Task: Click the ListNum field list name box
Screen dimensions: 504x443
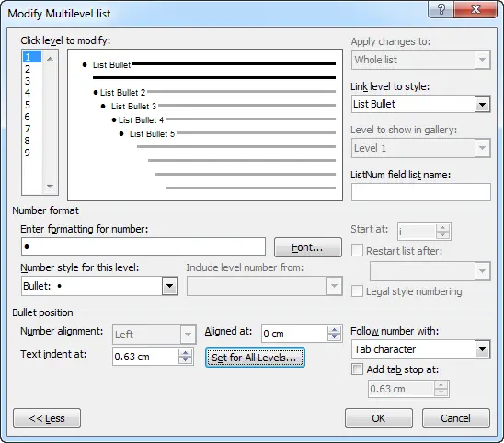Action: click(420, 192)
